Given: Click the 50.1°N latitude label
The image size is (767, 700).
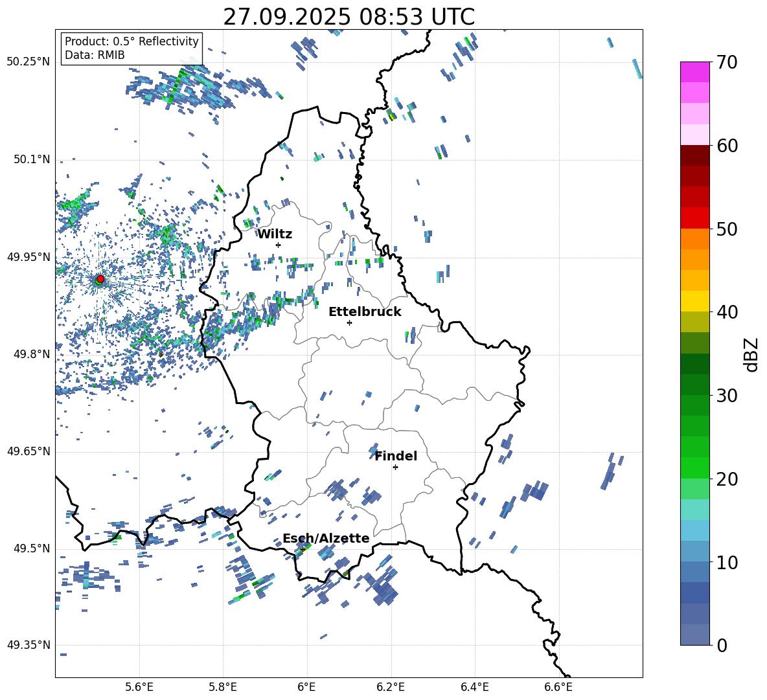Looking at the screenshot, I should click(32, 159).
